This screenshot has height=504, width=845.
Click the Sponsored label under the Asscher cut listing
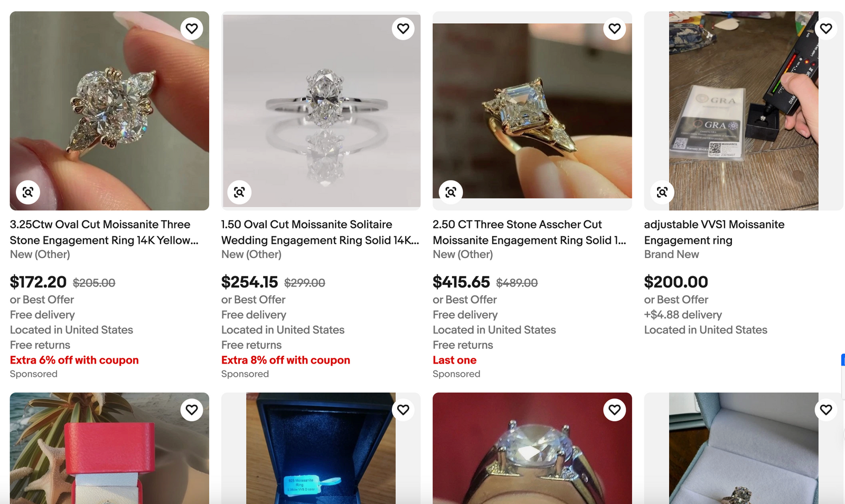pos(456,374)
